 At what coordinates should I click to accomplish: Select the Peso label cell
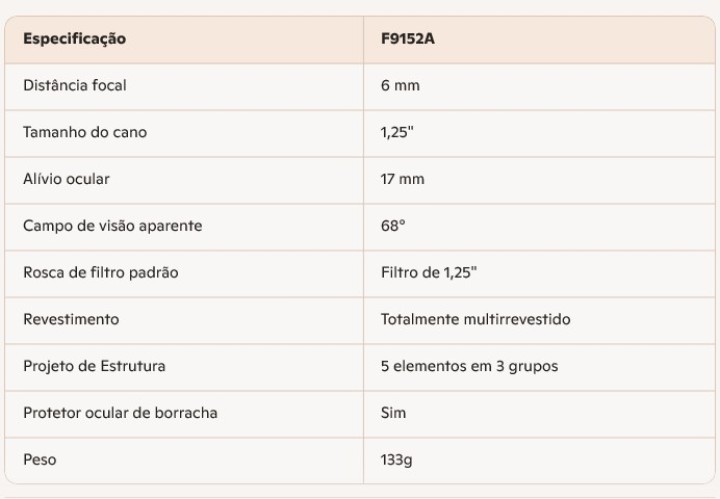click(x=41, y=460)
